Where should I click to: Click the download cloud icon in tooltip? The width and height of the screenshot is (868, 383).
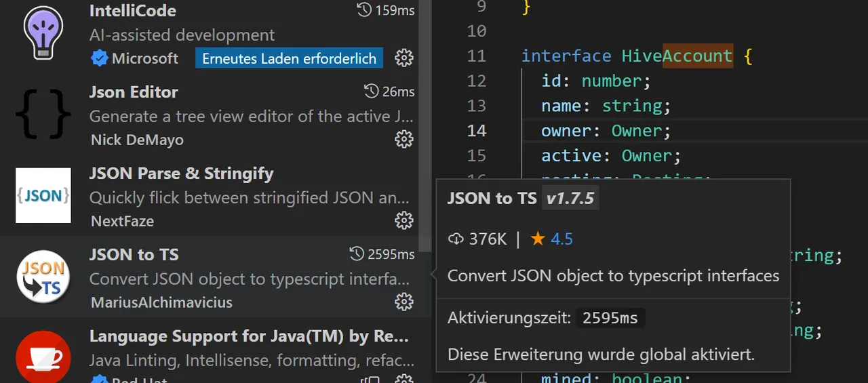456,239
